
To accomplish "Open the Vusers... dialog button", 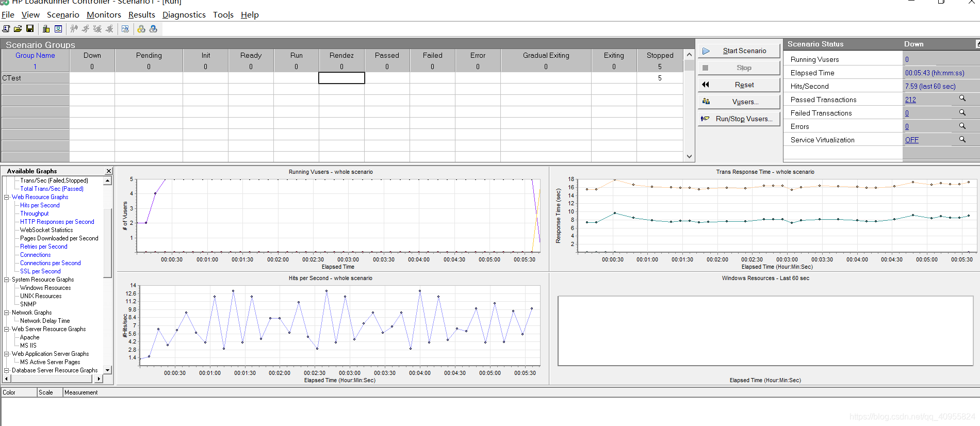I will coord(739,102).
